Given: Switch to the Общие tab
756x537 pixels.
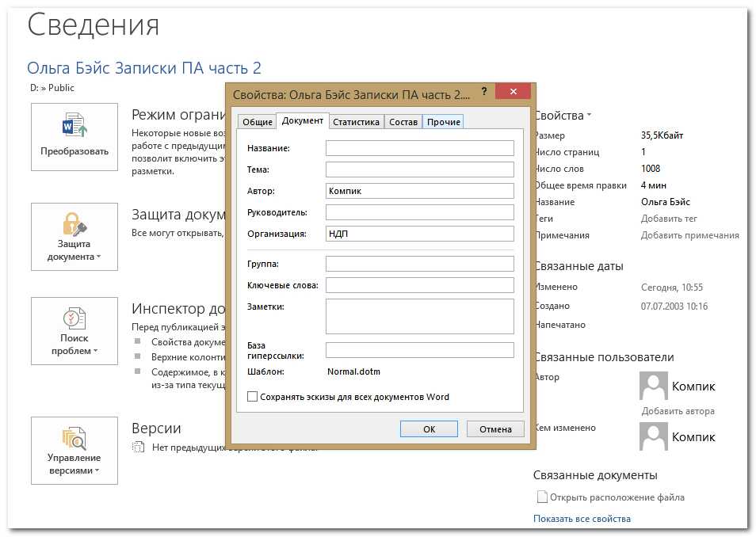Looking at the screenshot, I should [x=257, y=122].
